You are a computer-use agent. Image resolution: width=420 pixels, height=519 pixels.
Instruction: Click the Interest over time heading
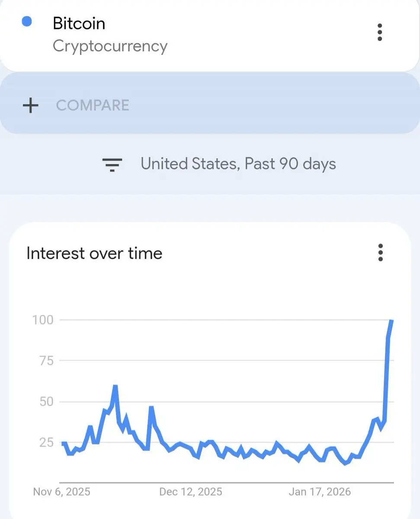pos(94,253)
